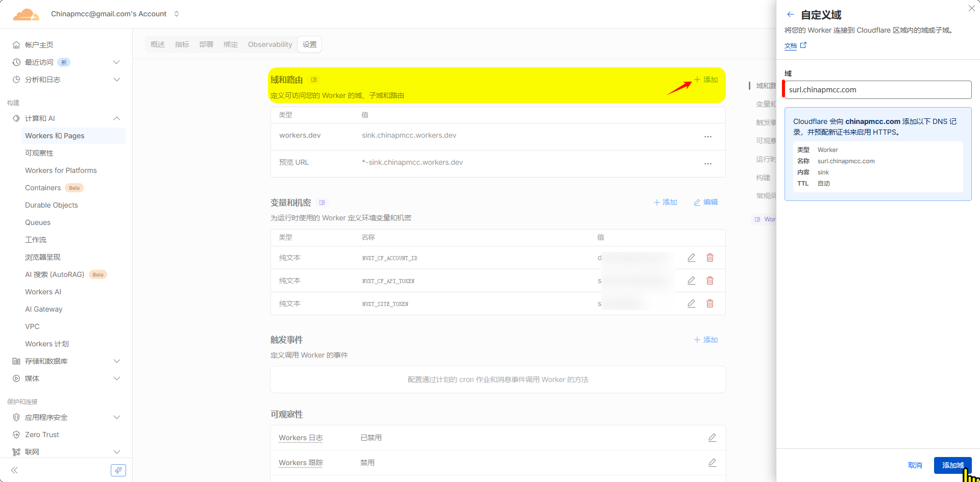Delete the NUXT_CF_ACCOUNT_ID variable
Image resolution: width=980 pixels, height=482 pixels.
(709, 258)
